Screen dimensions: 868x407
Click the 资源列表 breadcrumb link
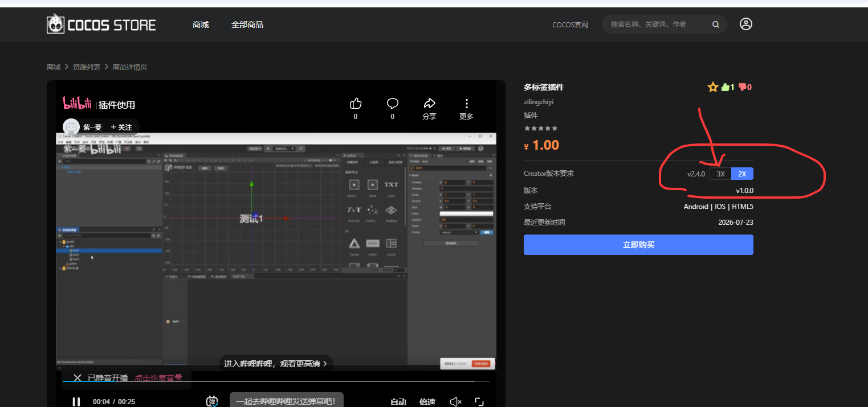coord(87,67)
